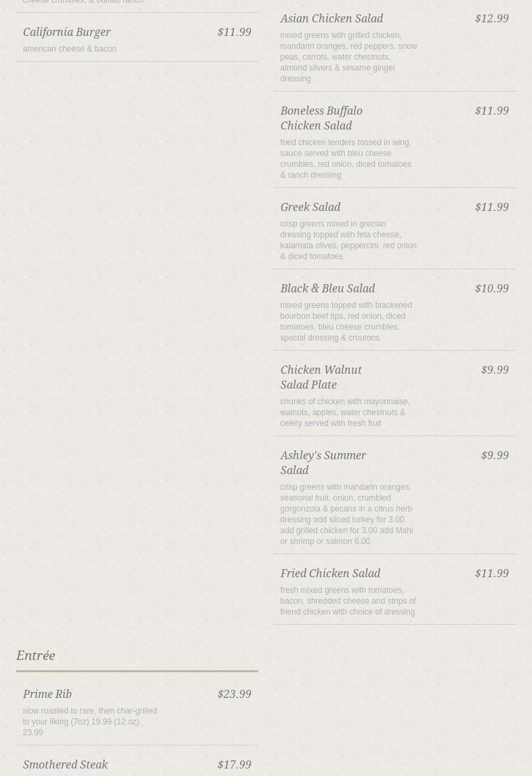Image resolution: width=532 pixels, height=776 pixels.
Task: Click the $12.99 Asian Chicken Salad price
Action: click(491, 19)
